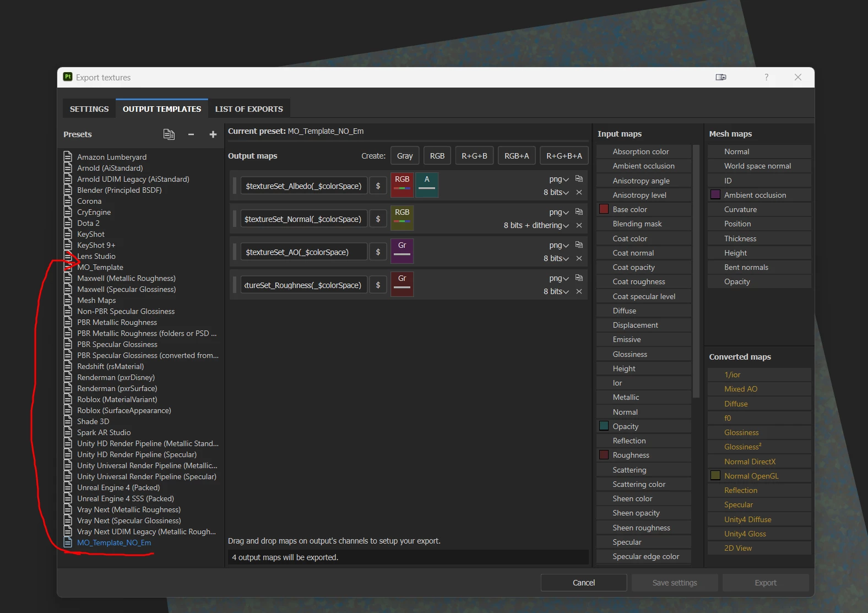Screen dimensions: 868x613
Task: Edit the $textureSet_Normal name field
Action: (x=303, y=219)
